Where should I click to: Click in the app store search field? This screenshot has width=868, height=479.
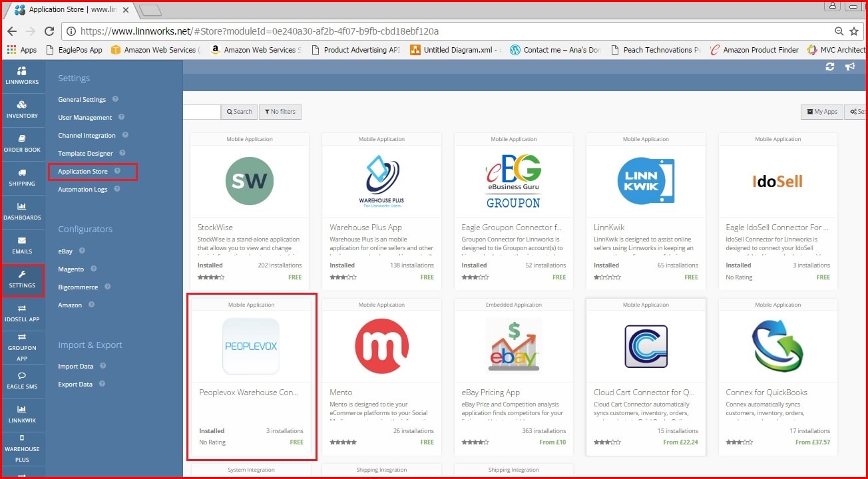point(202,112)
